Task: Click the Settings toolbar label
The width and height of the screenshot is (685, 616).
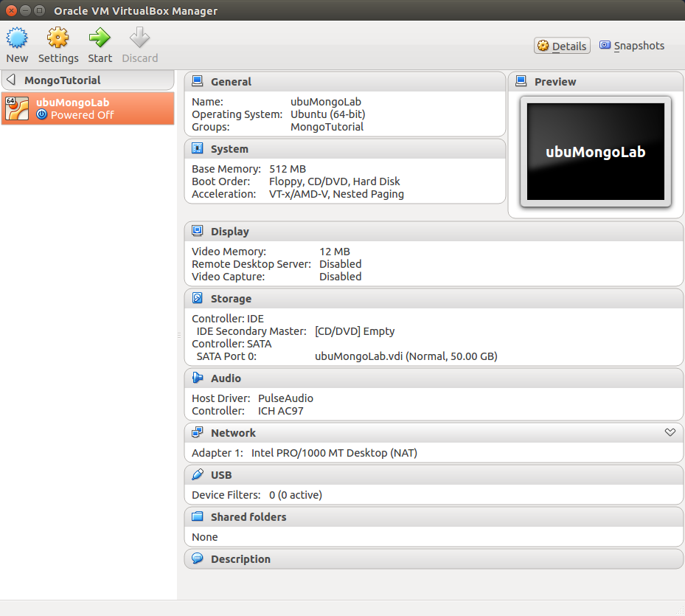Action: coord(58,58)
